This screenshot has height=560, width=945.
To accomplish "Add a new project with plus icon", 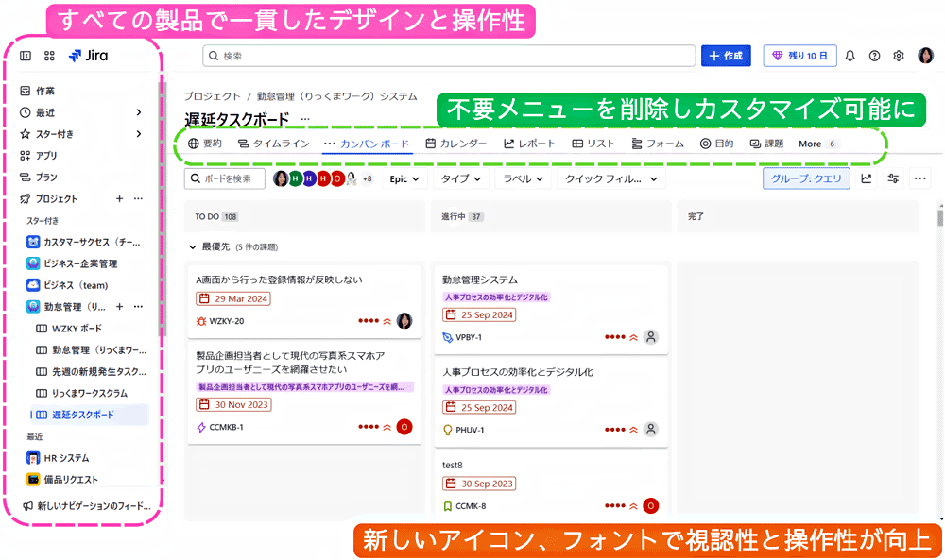I will [x=119, y=198].
